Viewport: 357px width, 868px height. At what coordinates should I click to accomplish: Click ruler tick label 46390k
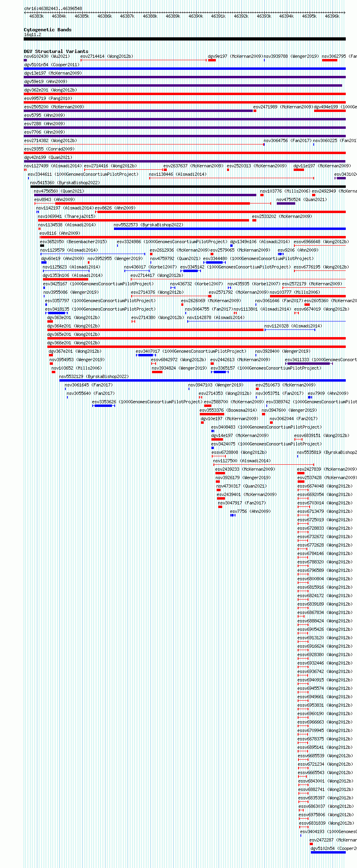tap(196, 16)
